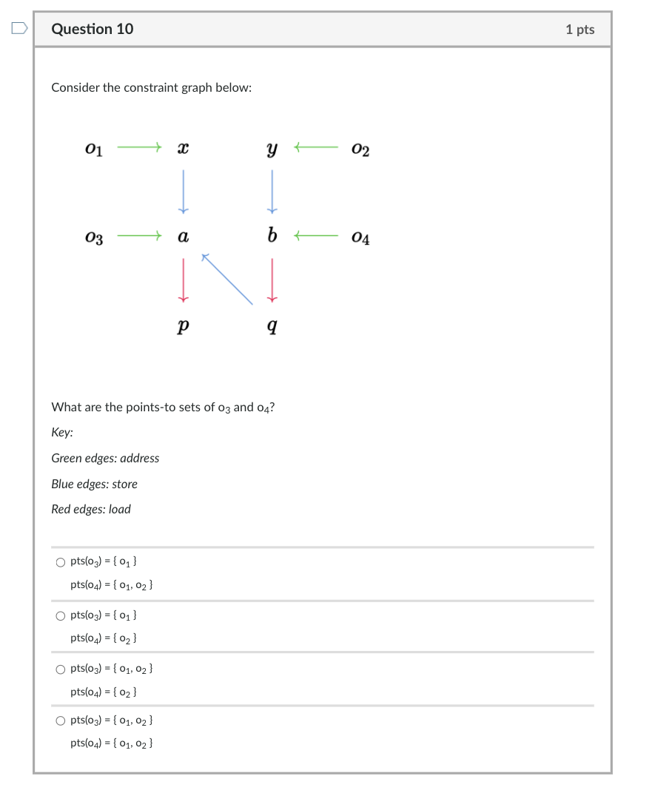Click the variable x in the constraint graph

pos(182,148)
